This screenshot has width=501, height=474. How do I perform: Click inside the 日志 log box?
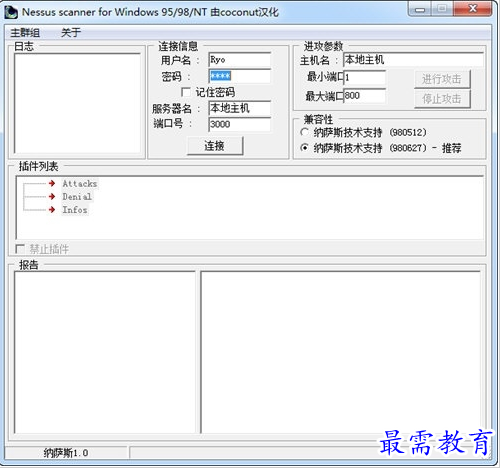(77, 103)
